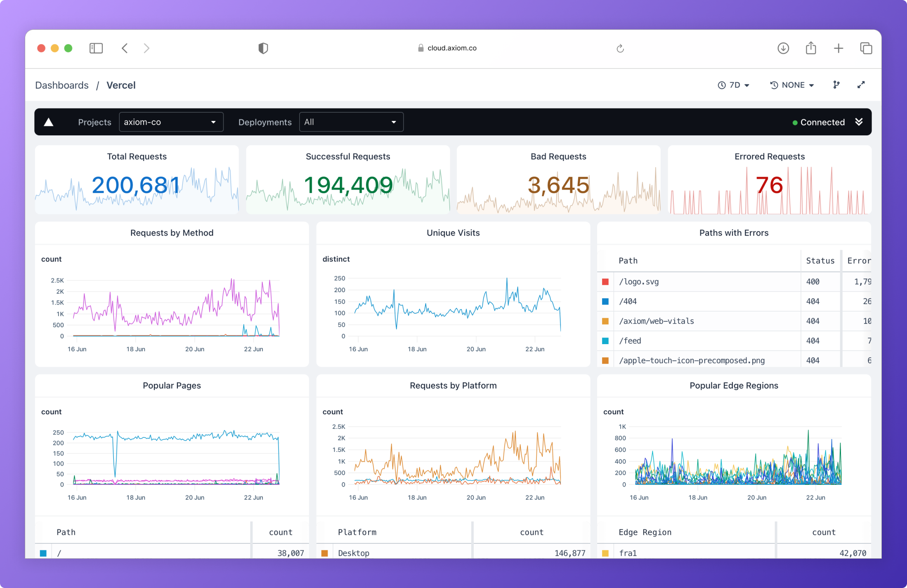The image size is (907, 588).
Task: Open the NONE comparison menu
Action: pyautogui.click(x=793, y=85)
